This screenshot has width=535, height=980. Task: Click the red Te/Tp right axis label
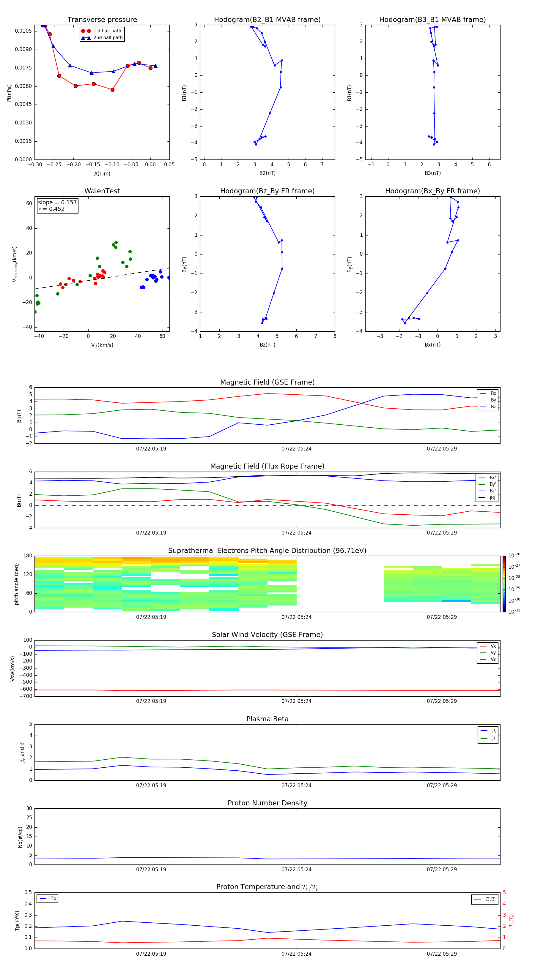click(x=512, y=921)
